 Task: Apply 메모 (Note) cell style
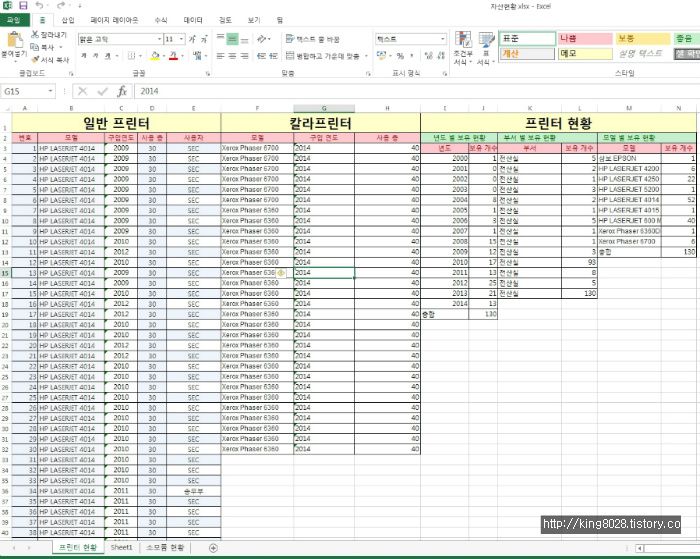(585, 54)
